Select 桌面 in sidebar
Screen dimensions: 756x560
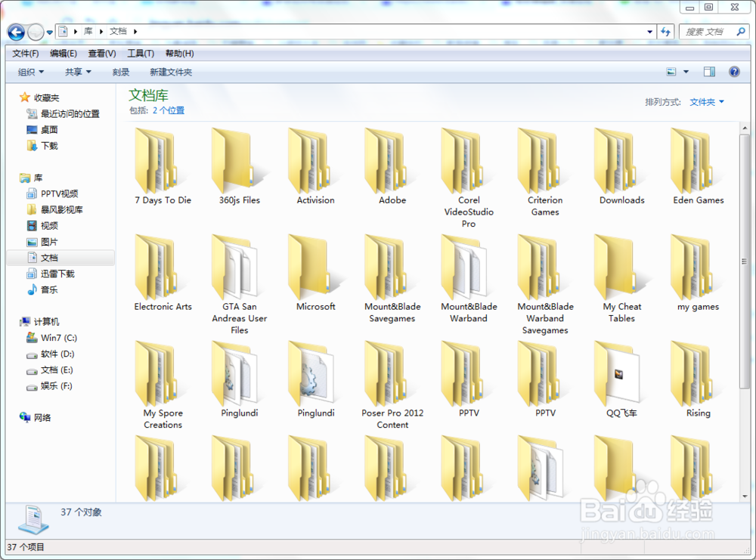[x=42, y=130]
